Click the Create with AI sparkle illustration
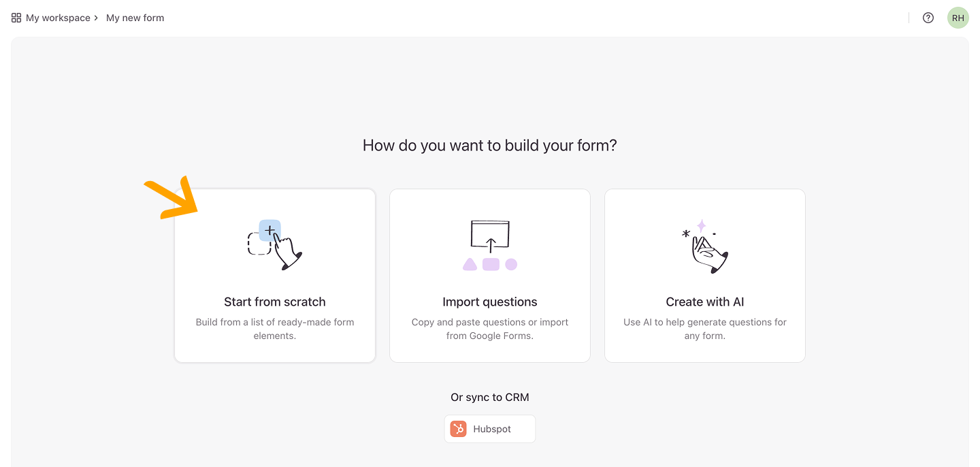This screenshot has height=467, width=980. click(705, 246)
